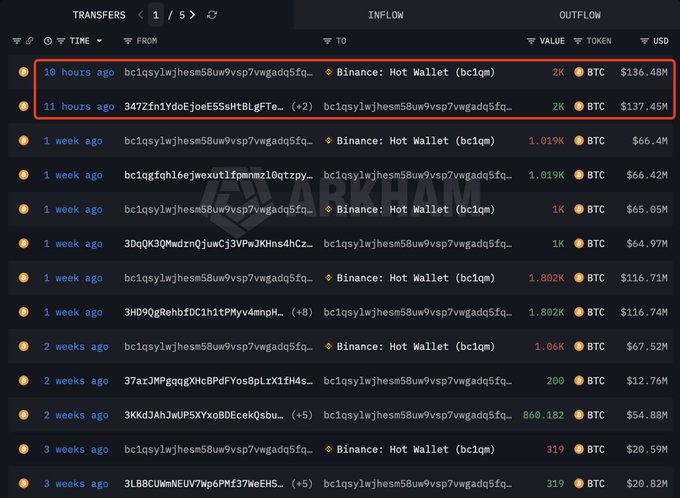
Task: Click the Bitcoin icon on 11 hours ago row
Action: point(24,106)
